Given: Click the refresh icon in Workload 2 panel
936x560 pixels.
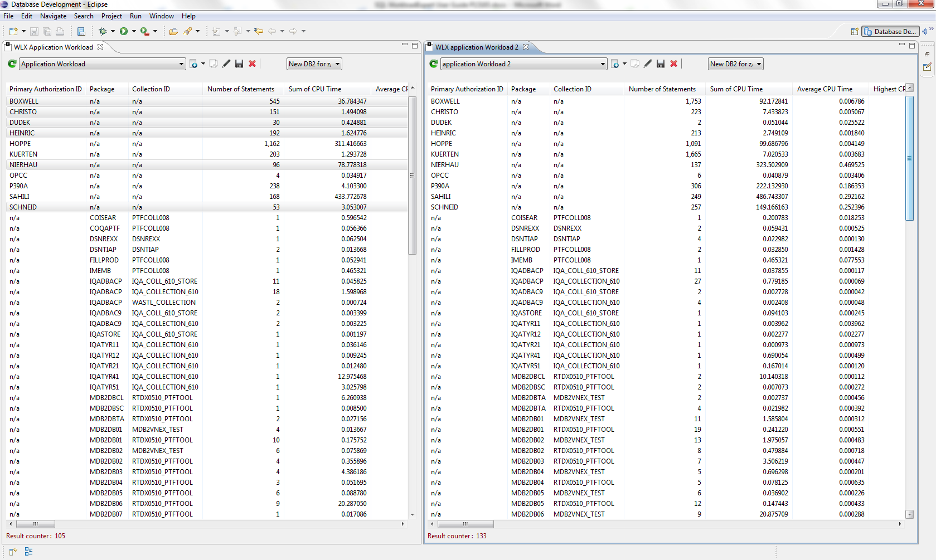Looking at the screenshot, I should point(434,64).
